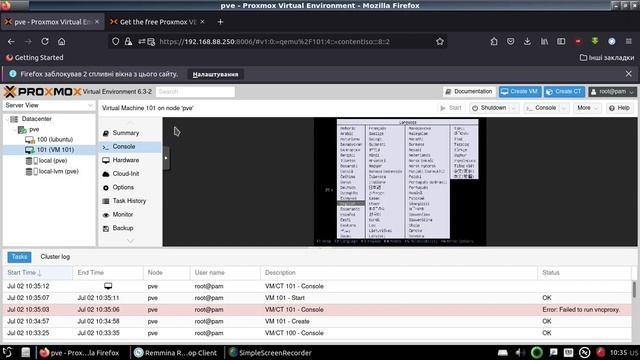Click the Налаштування popup settings button

[x=216, y=74]
